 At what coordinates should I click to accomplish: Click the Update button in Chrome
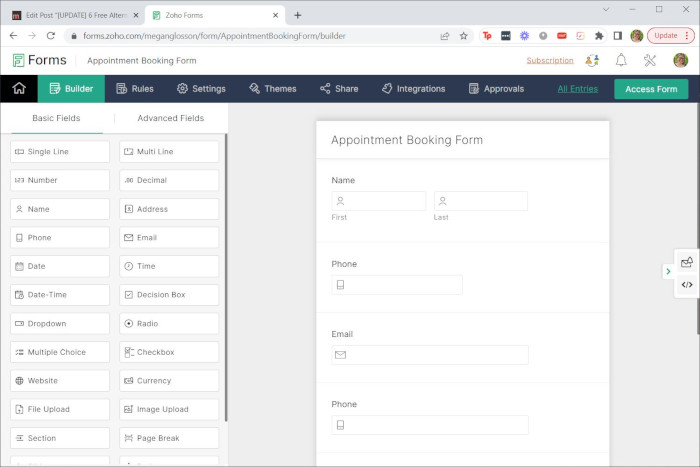[671, 36]
